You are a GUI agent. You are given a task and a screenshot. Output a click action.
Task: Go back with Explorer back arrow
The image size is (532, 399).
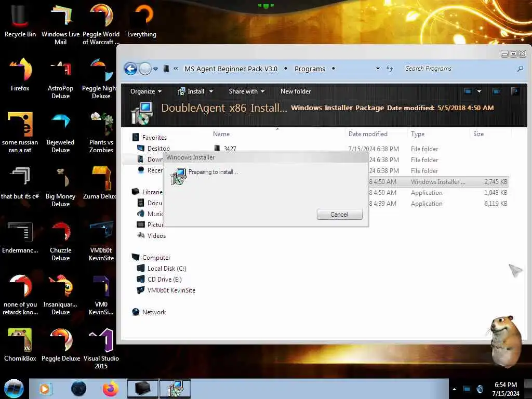click(x=130, y=69)
